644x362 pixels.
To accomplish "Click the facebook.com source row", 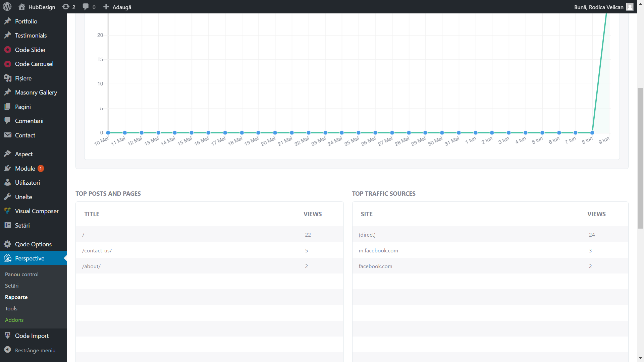I will (x=490, y=266).
